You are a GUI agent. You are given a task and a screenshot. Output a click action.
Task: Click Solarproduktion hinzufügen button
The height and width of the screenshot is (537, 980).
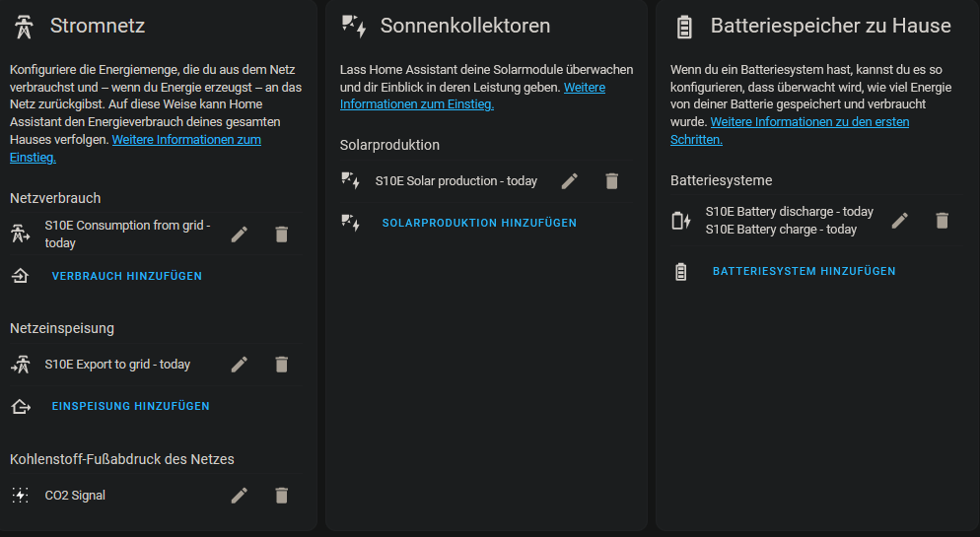coord(479,223)
